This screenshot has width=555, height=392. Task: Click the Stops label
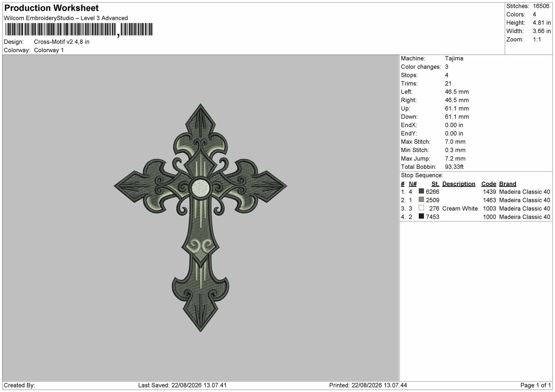click(409, 75)
